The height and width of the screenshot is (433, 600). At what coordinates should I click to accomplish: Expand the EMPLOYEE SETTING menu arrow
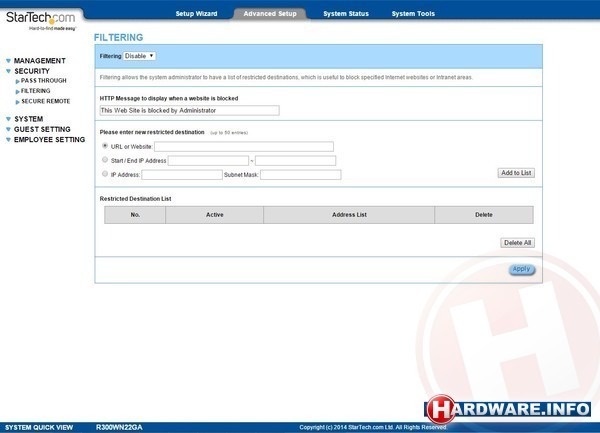(8, 140)
